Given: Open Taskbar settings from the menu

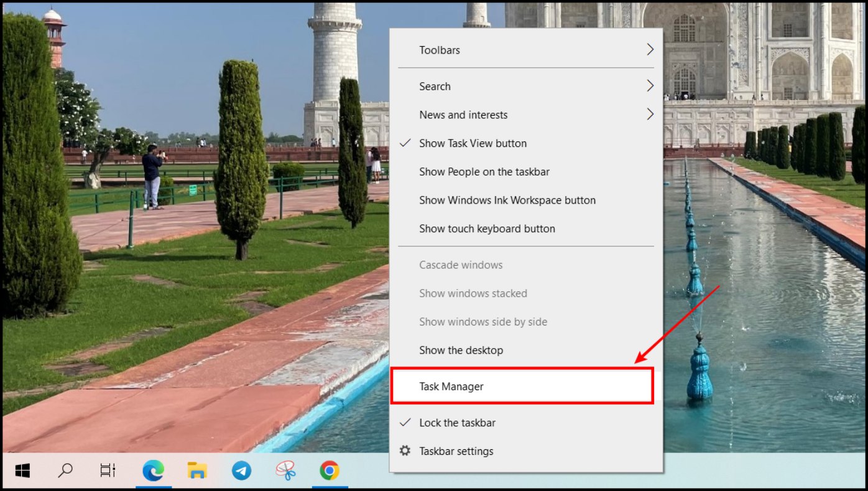Looking at the screenshot, I should pyautogui.click(x=526, y=451).
